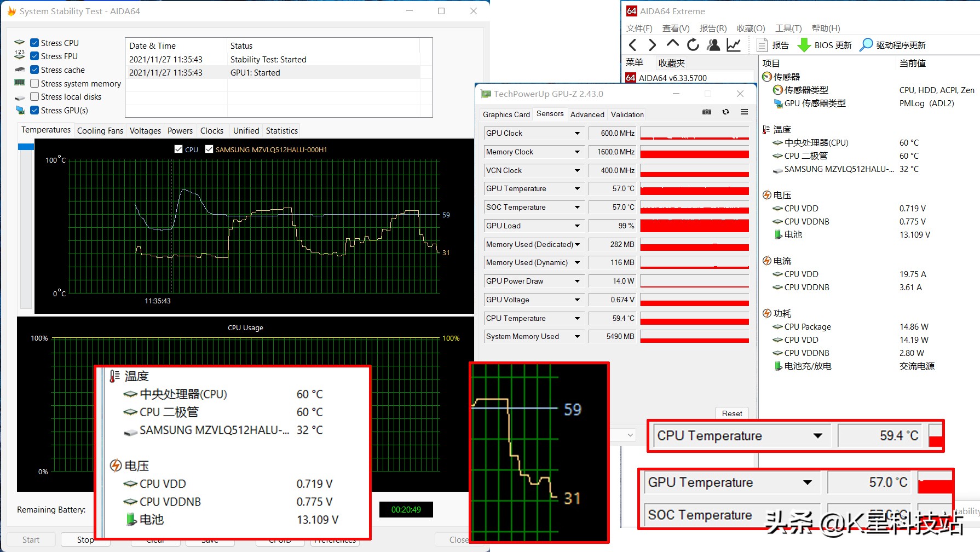Toggle the Stress CPU checkbox
Screen dimensions: 980x552
[34, 43]
